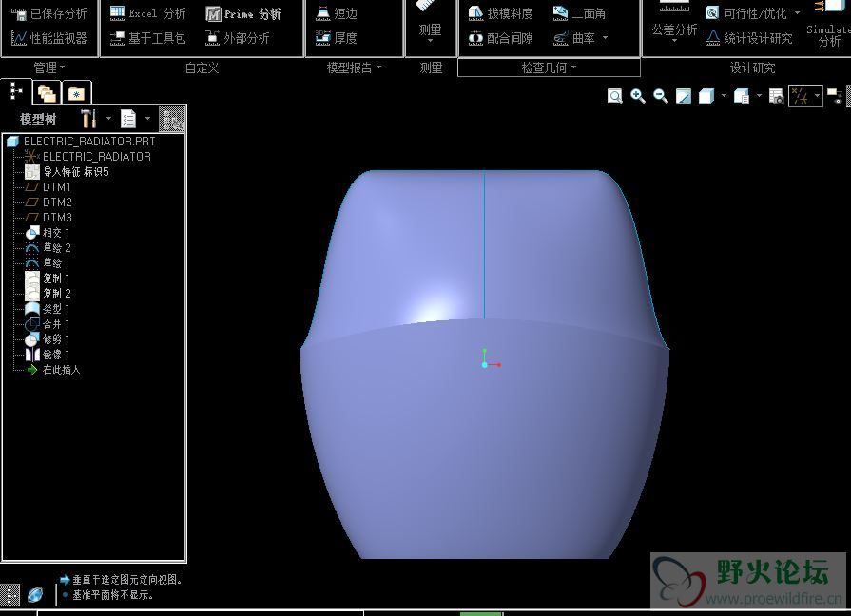Switch to the Model Tree navigator tab

pyautogui.click(x=16, y=91)
